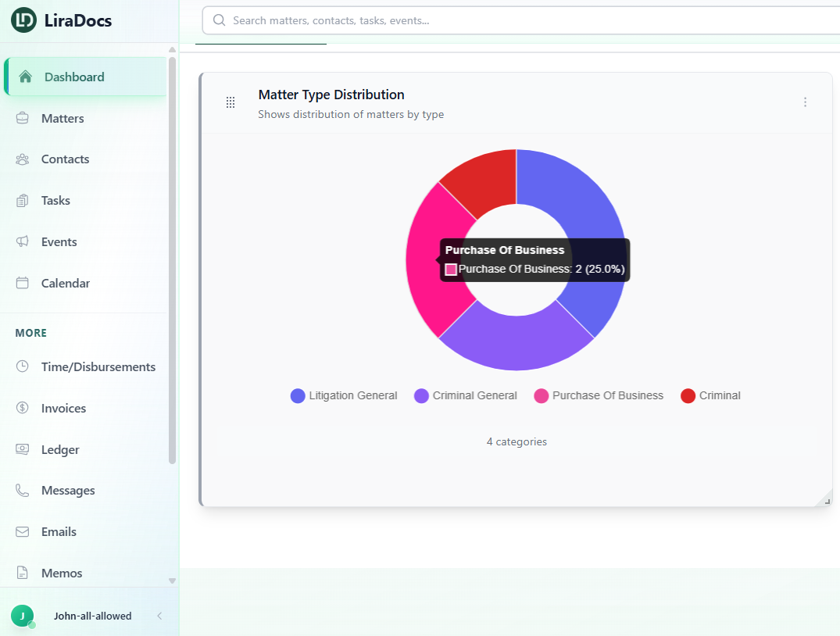Screen dimensions: 840x636
Task: Toggle Criminal General legend item
Action: click(466, 396)
